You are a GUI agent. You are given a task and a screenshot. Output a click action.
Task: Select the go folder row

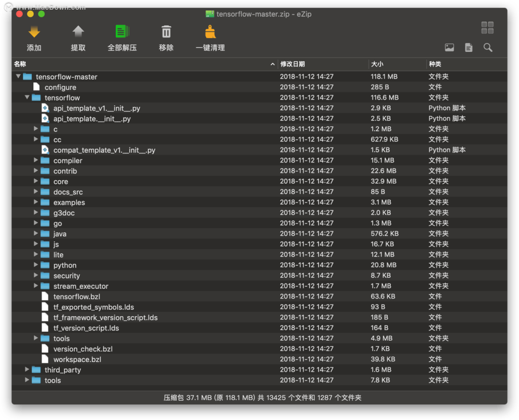pyautogui.click(x=259, y=223)
